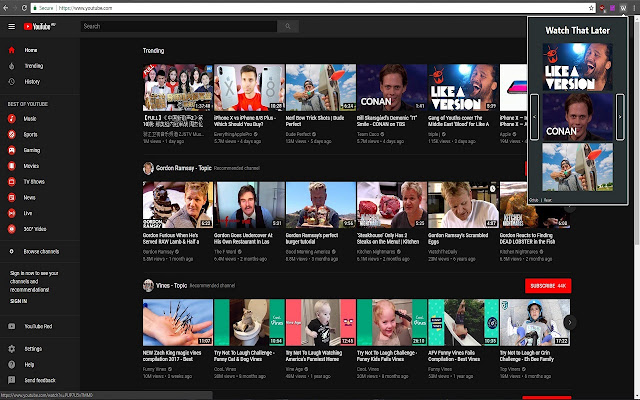Click the YouTube logo
The height and width of the screenshot is (400, 640).
40,27
